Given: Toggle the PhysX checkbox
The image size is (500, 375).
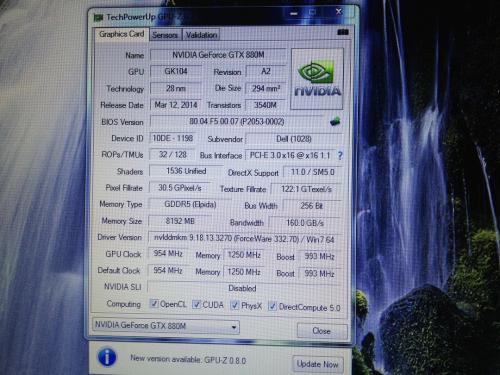Looking at the screenshot, I should coord(235,305).
